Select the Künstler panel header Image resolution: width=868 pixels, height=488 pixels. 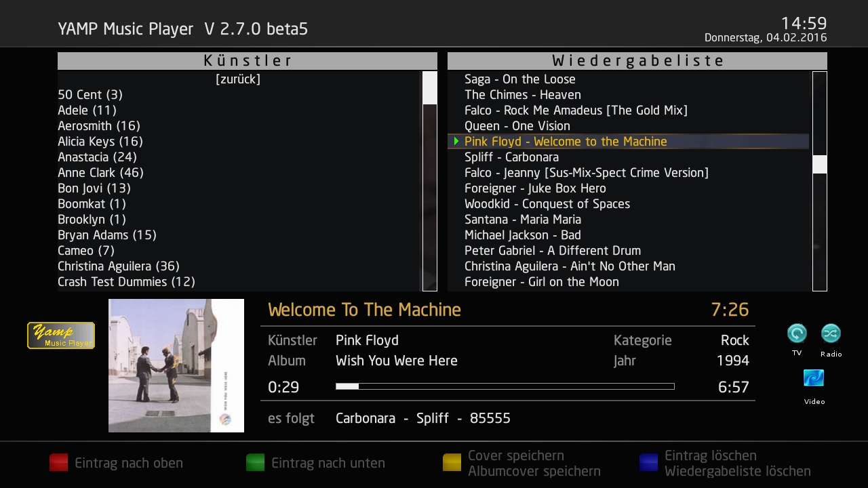[248, 61]
